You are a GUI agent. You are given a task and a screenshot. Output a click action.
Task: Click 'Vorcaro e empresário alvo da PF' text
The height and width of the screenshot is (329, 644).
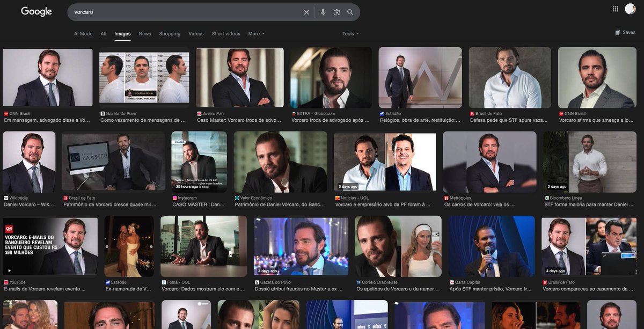coord(383,204)
